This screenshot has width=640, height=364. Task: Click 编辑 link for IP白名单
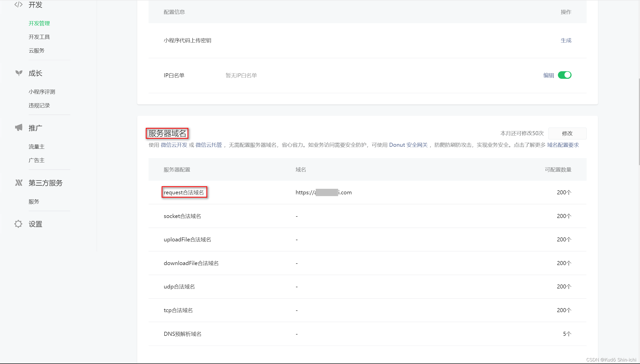click(549, 75)
